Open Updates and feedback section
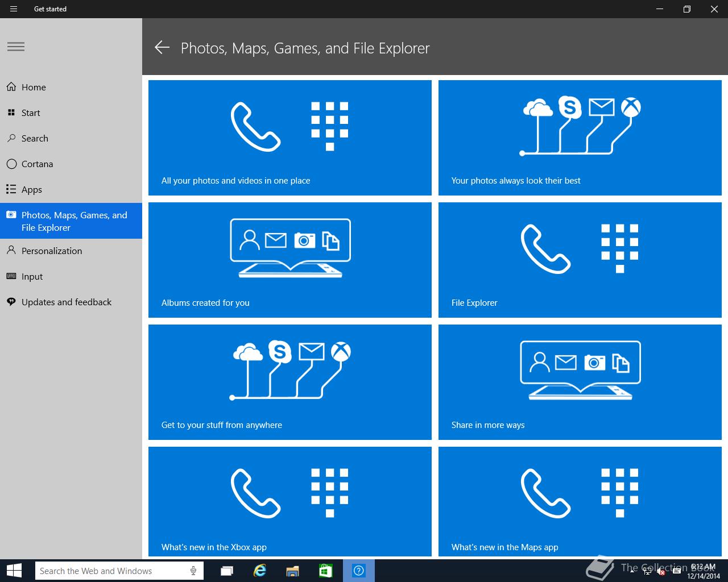Viewport: 728px width, 582px height. 71,302
